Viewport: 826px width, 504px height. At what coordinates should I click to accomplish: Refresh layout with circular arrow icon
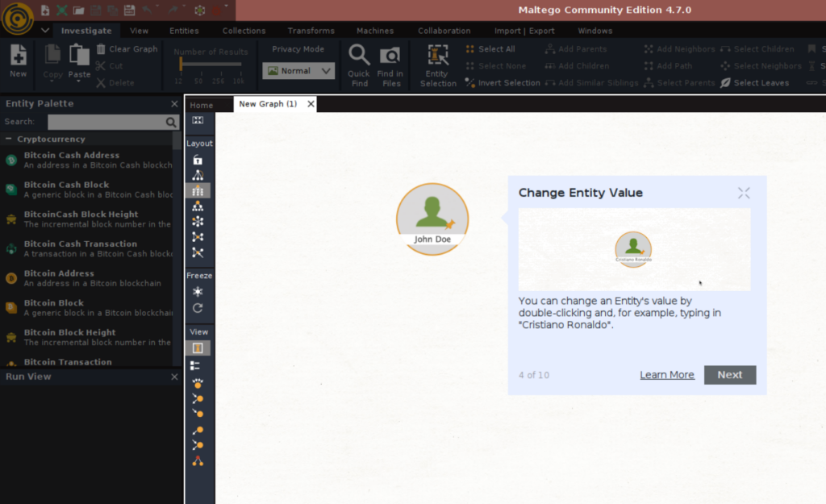[198, 308]
